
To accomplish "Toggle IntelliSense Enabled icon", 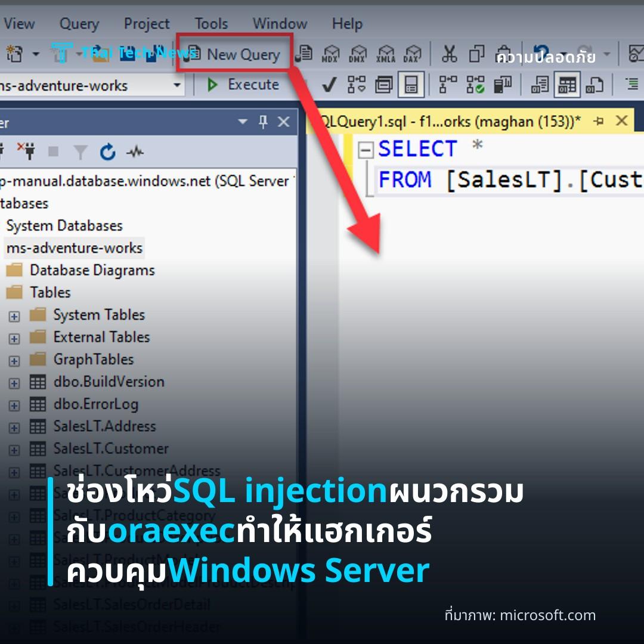I will 411,85.
